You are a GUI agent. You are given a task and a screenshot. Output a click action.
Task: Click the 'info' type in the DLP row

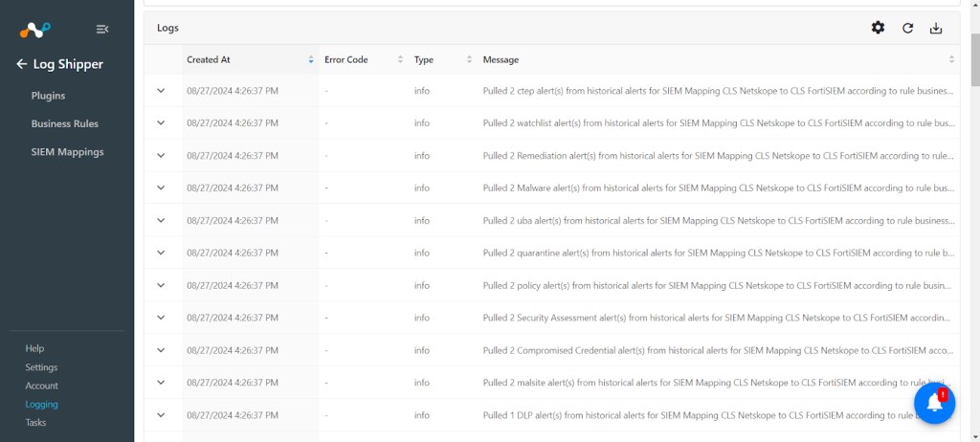[422, 415]
